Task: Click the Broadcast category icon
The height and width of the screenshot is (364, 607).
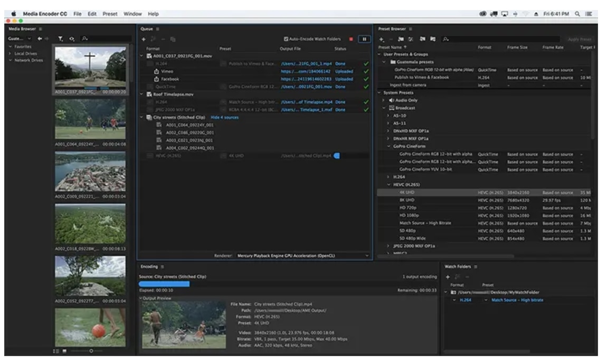Action: 391,108
